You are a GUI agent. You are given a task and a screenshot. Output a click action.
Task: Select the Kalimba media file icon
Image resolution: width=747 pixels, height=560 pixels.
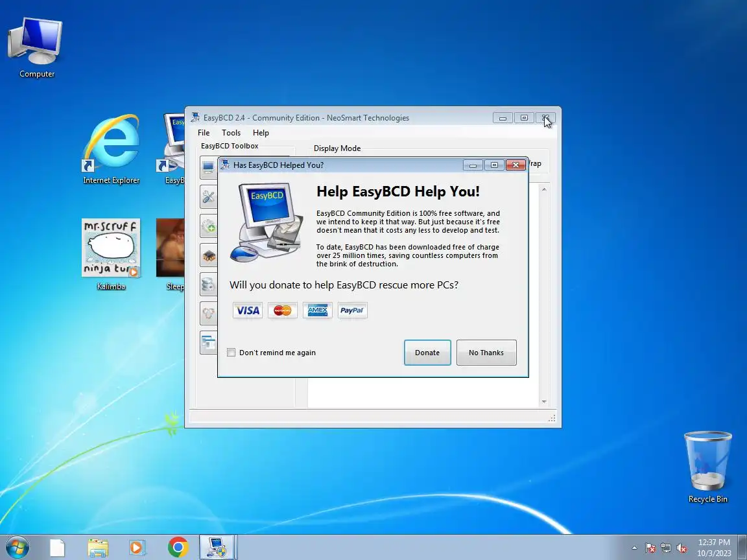tap(111, 254)
